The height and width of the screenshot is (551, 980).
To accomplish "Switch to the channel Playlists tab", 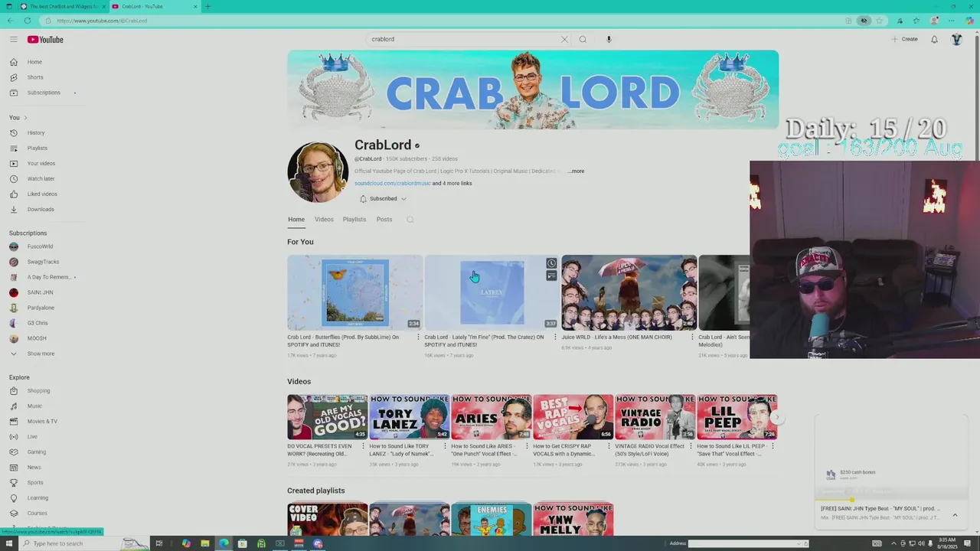I will coord(354,220).
